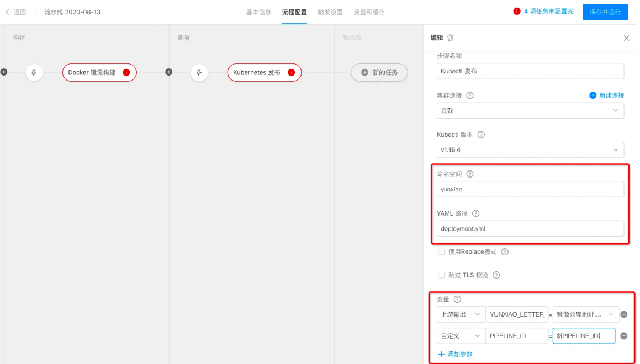Click the 保存并运行 button
This screenshot has width=640, height=364.
point(605,12)
